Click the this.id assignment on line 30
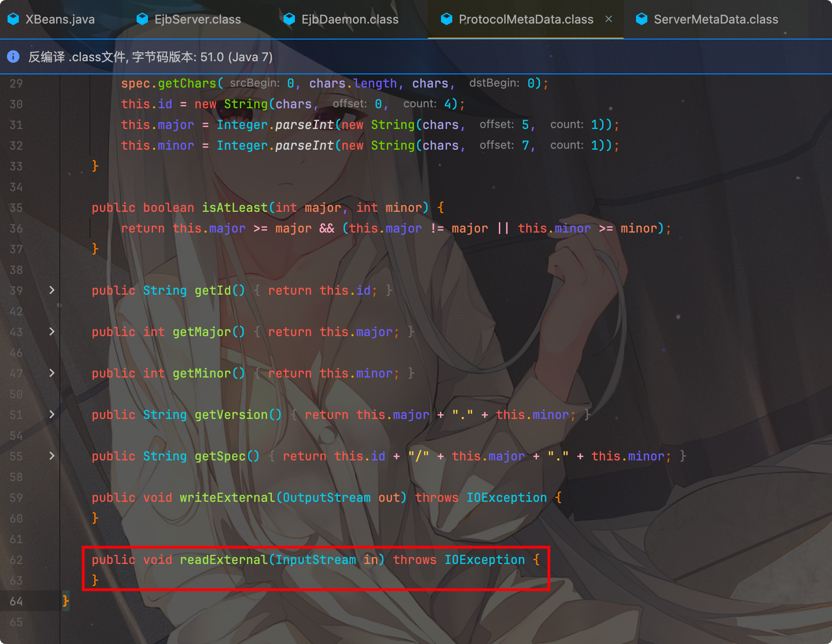This screenshot has height=644, width=832. coord(147,104)
